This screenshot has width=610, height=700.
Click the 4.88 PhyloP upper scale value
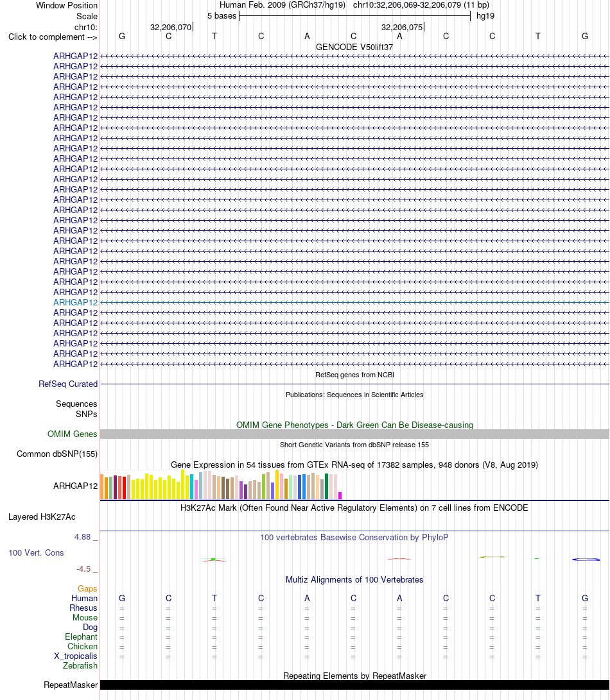click(x=83, y=537)
